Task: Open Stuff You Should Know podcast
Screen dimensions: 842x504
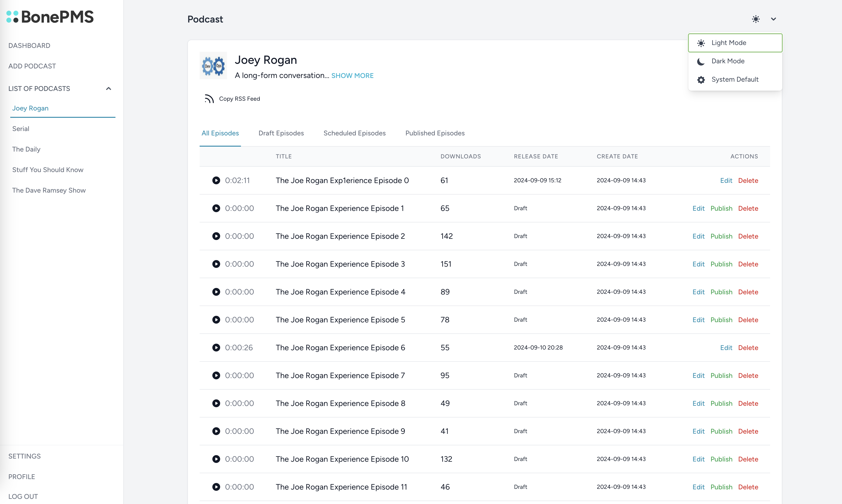Action: (47, 170)
